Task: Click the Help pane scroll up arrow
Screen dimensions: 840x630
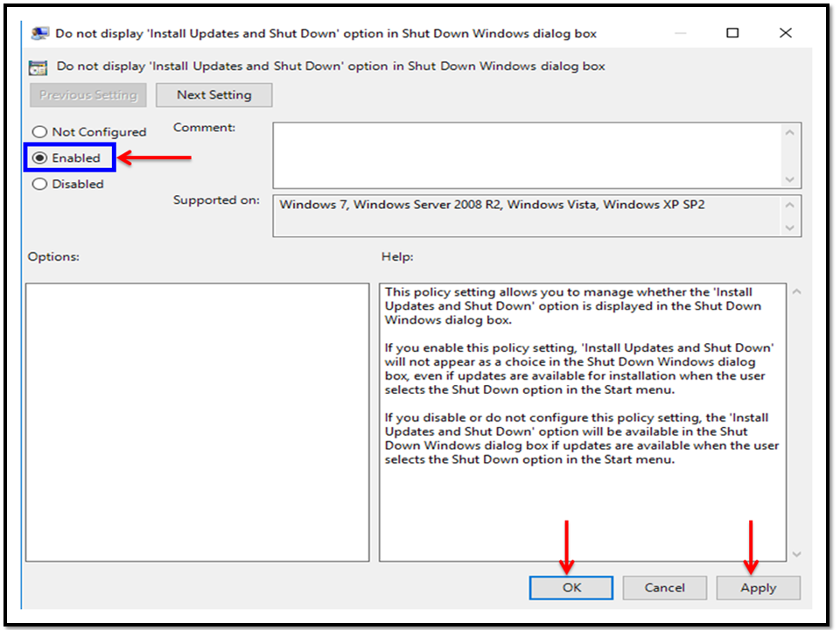Action: click(796, 292)
